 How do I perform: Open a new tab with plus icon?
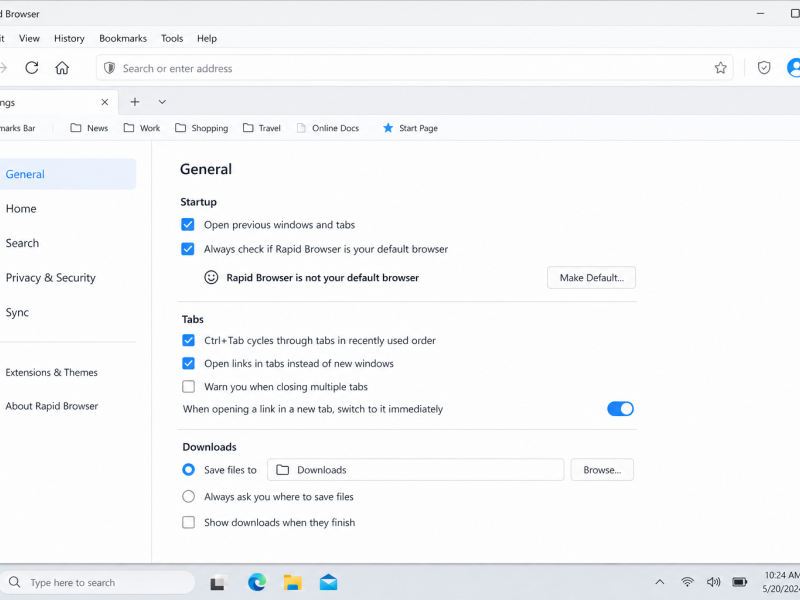[135, 102]
